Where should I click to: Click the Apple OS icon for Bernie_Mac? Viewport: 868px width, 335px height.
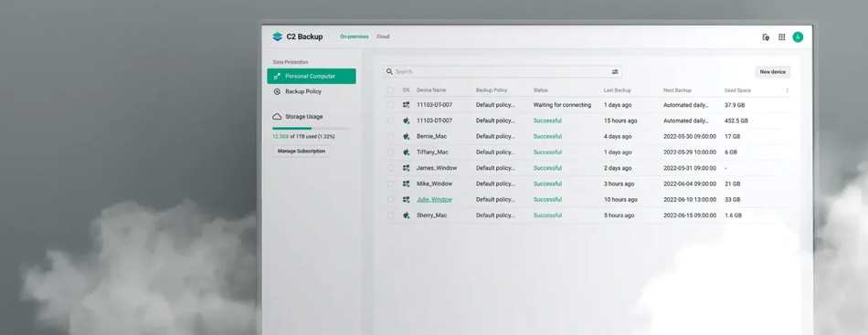406,136
